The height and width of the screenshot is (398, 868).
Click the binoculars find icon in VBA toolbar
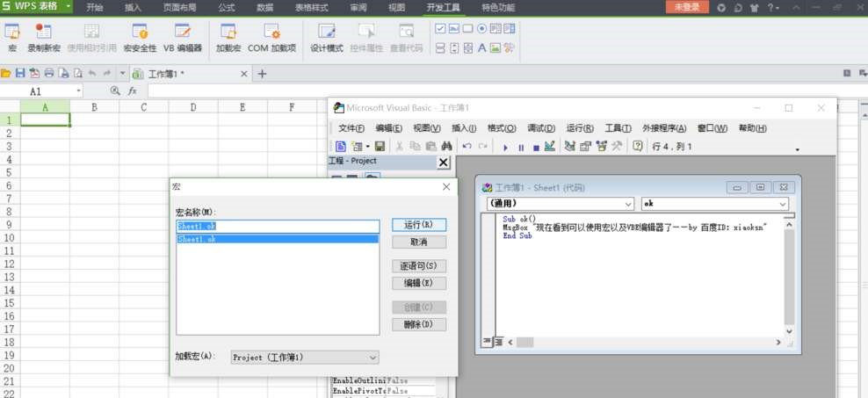(x=446, y=147)
